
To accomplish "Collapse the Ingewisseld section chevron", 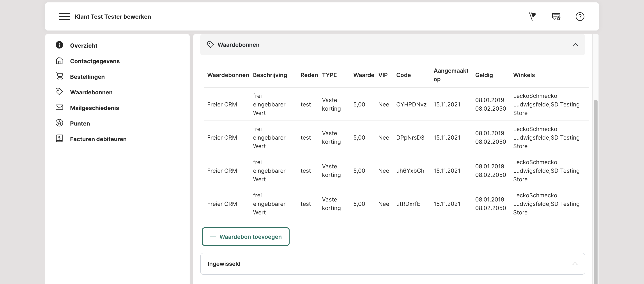I will [x=575, y=264].
